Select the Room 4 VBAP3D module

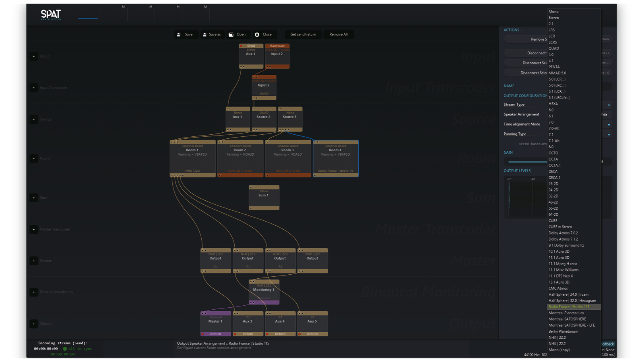[336, 158]
